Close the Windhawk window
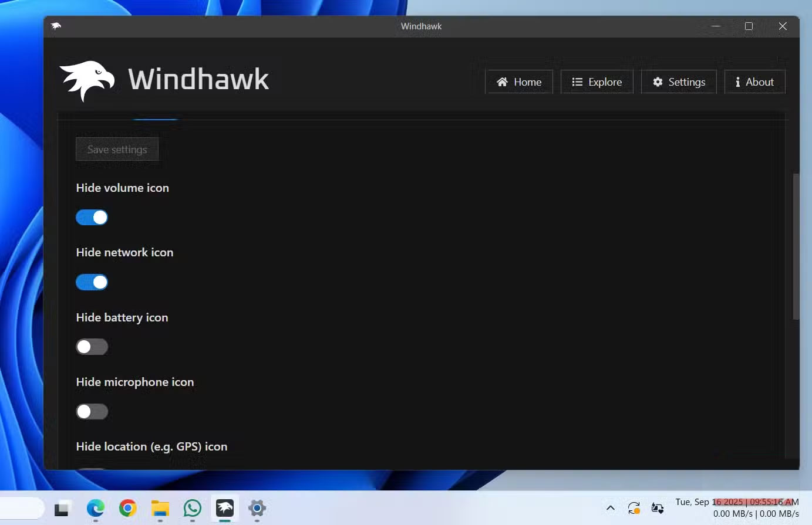The image size is (812, 525). click(783, 26)
